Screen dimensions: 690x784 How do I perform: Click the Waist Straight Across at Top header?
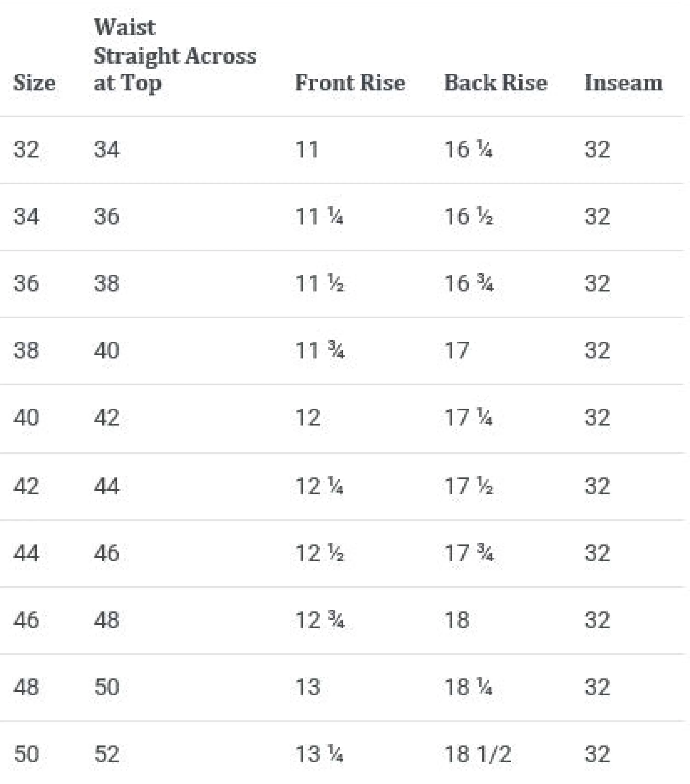click(x=175, y=55)
